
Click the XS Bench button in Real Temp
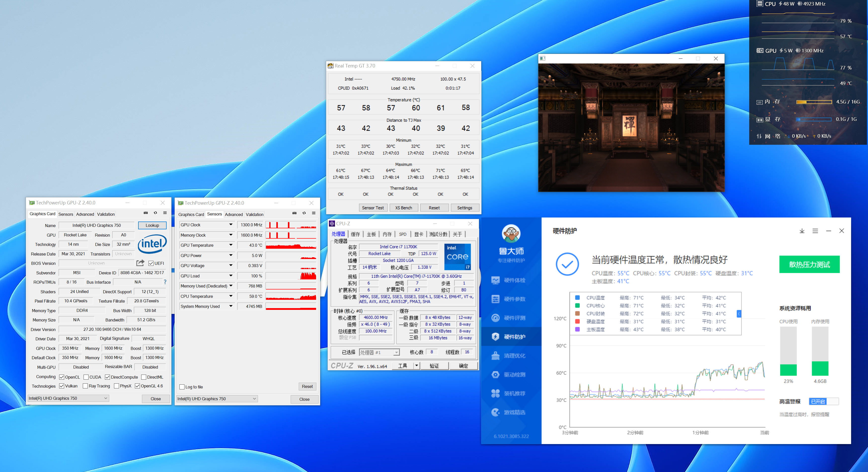403,208
